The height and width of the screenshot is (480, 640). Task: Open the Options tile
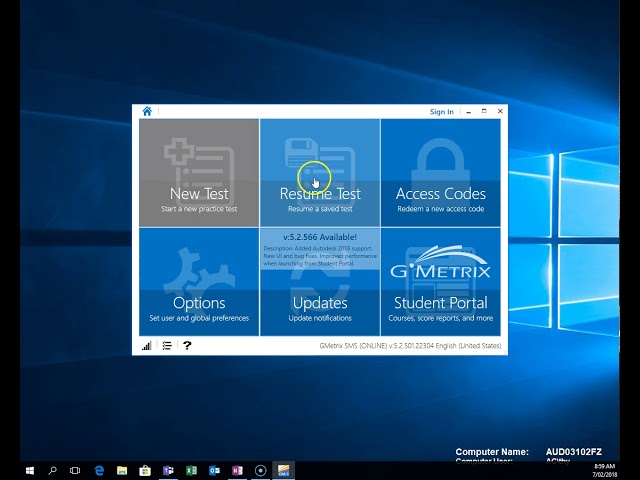(x=199, y=282)
